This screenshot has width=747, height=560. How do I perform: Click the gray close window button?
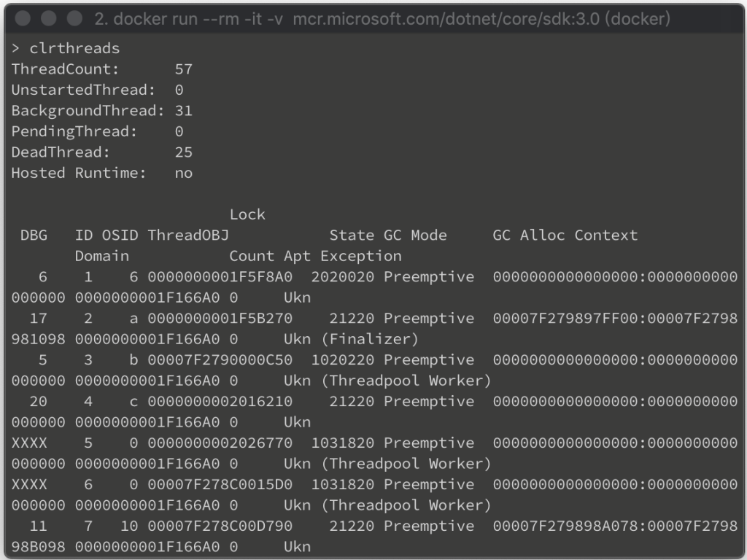23,18
